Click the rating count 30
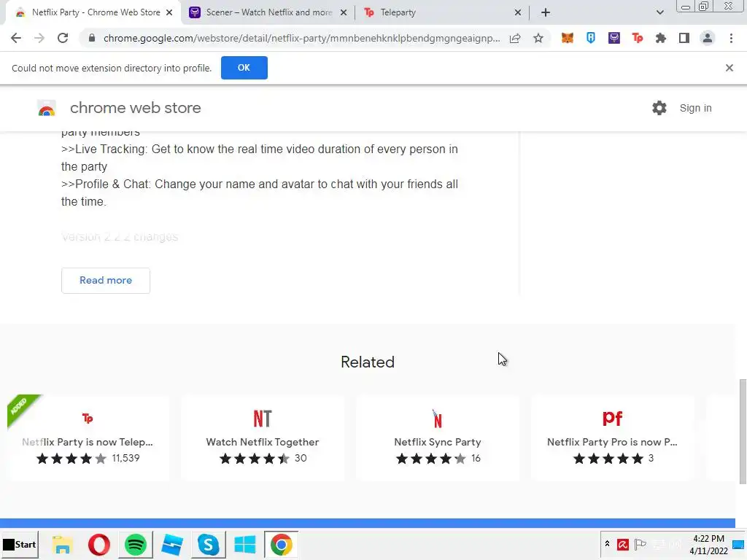 pos(301,458)
